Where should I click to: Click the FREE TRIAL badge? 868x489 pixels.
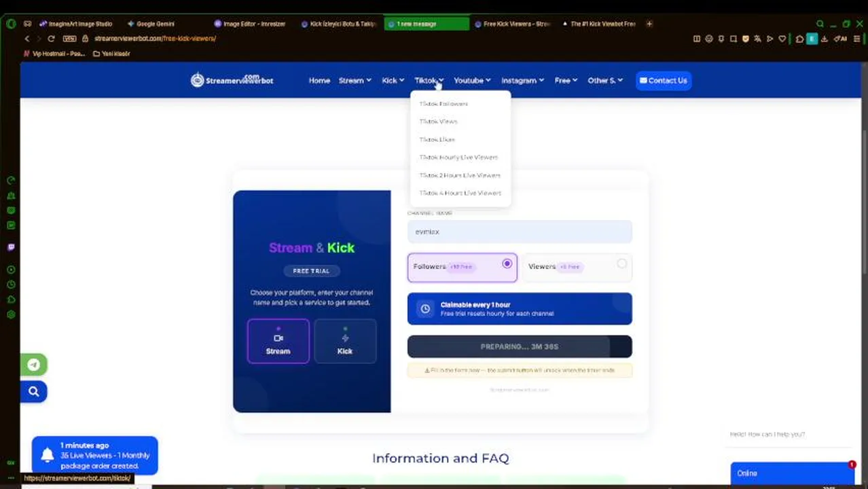tap(311, 271)
